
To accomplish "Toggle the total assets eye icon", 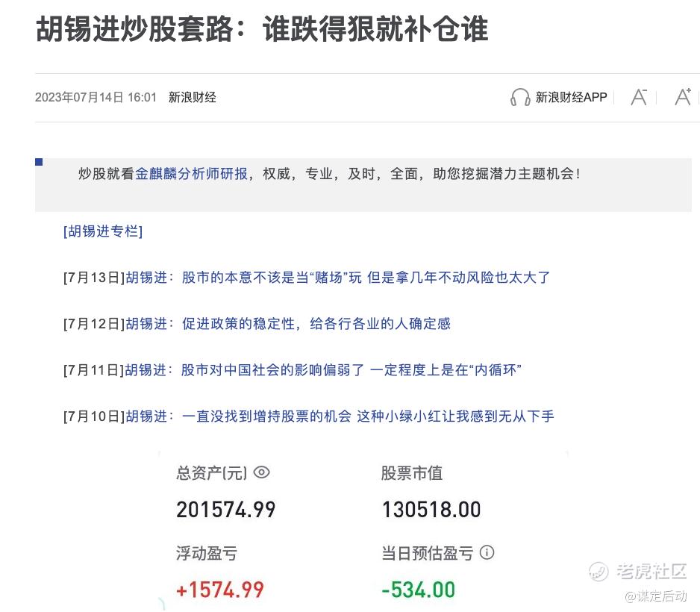I will [x=261, y=472].
